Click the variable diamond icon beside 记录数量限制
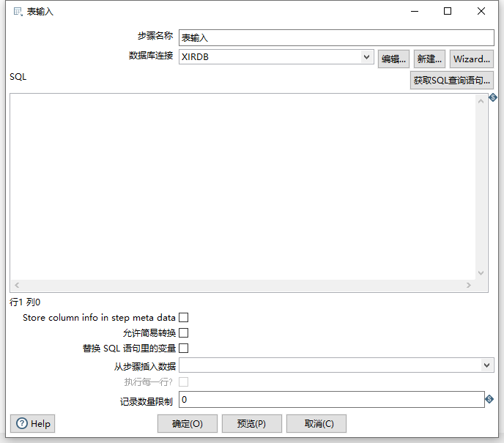The height and width of the screenshot is (443, 504). [489, 399]
